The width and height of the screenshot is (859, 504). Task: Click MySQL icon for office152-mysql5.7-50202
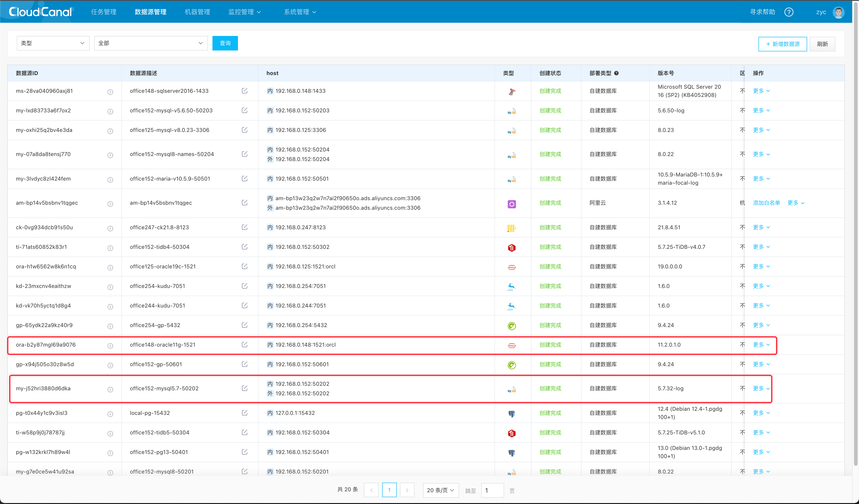click(x=512, y=390)
